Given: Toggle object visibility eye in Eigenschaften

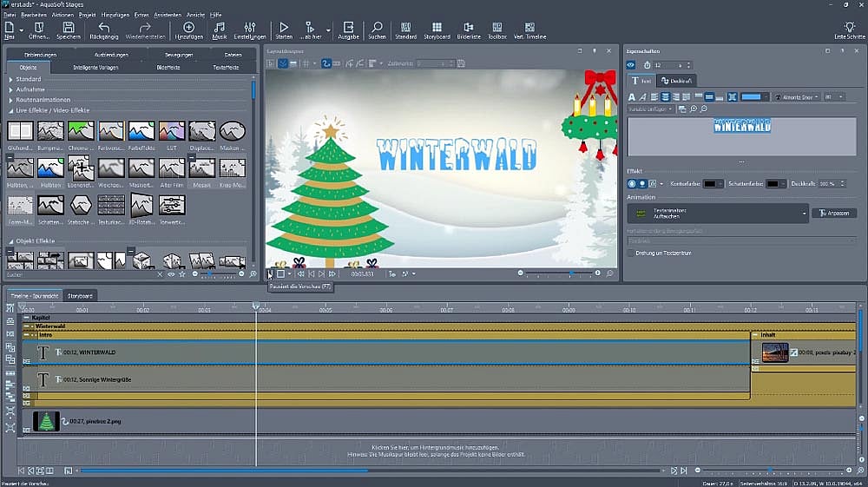Looking at the screenshot, I should pyautogui.click(x=631, y=65).
